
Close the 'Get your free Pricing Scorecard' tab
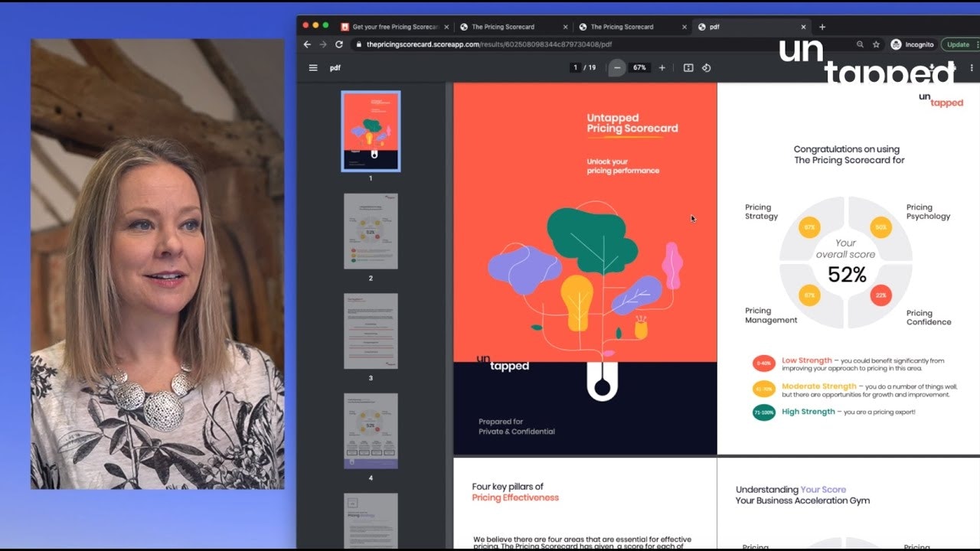pyautogui.click(x=446, y=27)
